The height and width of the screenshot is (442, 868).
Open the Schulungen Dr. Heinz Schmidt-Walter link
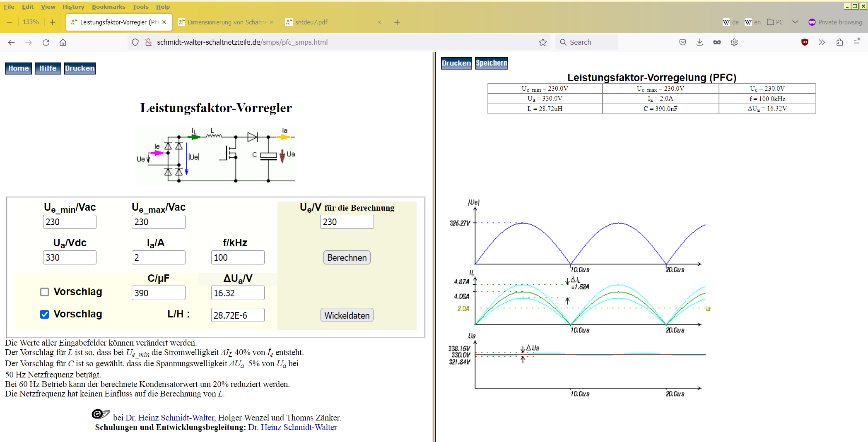pyautogui.click(x=292, y=427)
